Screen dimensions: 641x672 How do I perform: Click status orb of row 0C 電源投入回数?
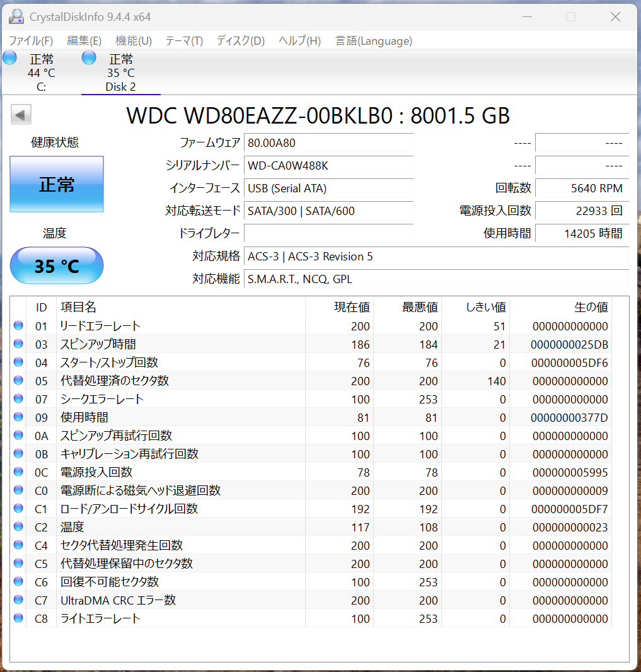(18, 472)
